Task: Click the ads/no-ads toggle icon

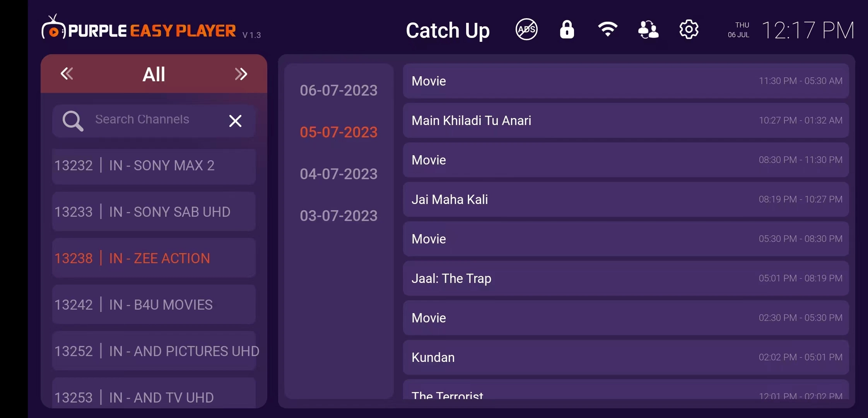Action: 526,30
